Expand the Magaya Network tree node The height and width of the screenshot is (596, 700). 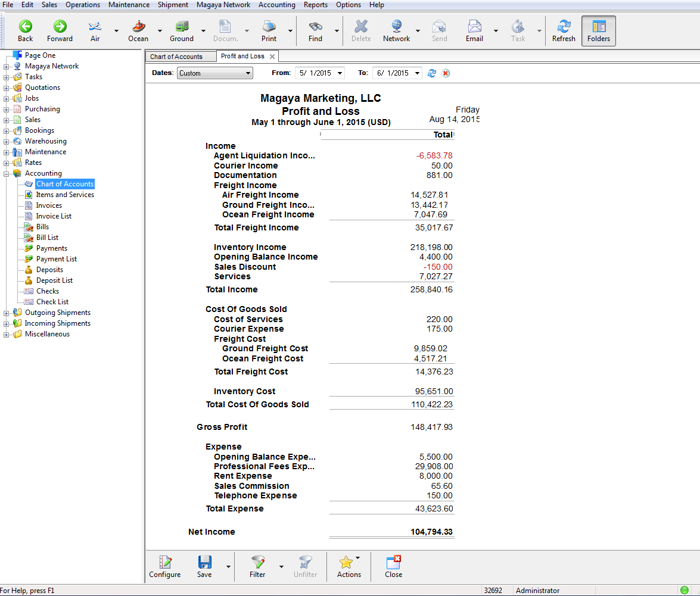coord(6,67)
